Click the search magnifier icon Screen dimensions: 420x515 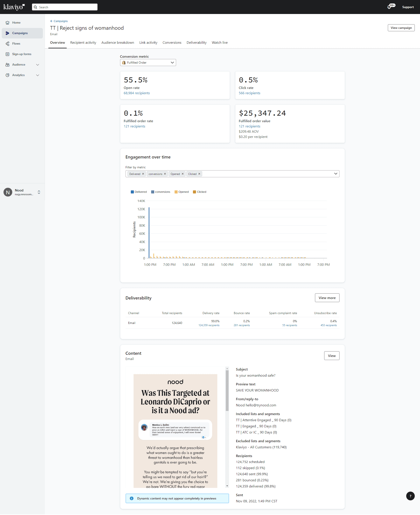[35, 7]
